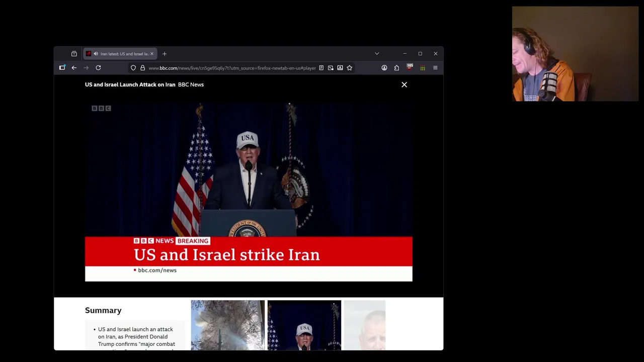Click the BBC News label beside title
Image resolution: width=644 pixels, height=362 pixels.
[x=191, y=84]
